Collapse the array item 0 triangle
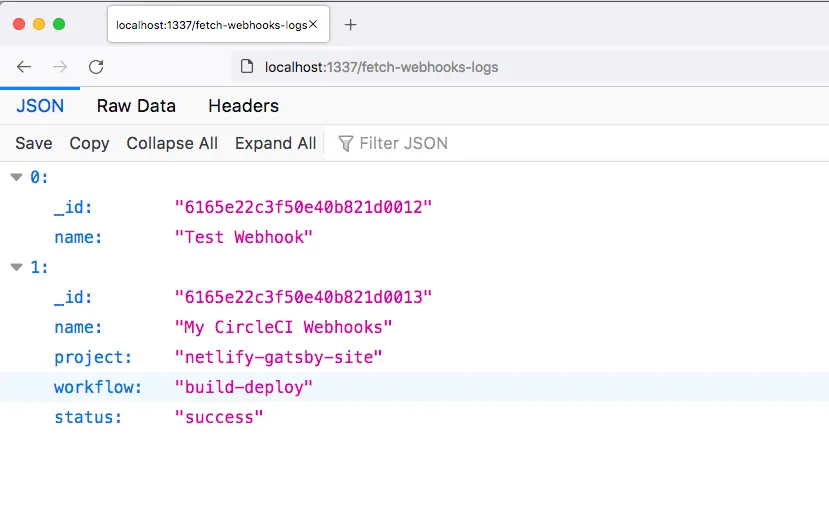 point(16,177)
